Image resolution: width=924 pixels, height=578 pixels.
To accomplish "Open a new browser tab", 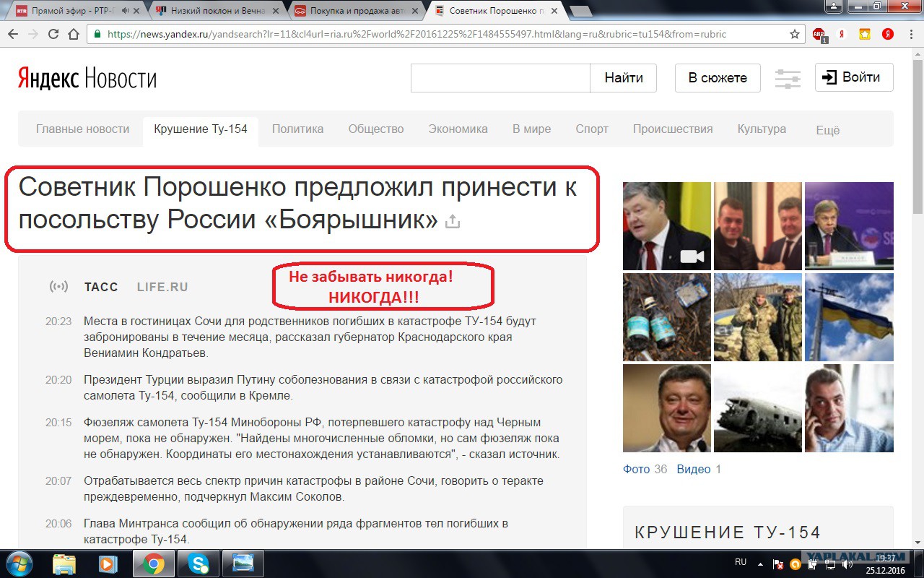I will pyautogui.click(x=580, y=11).
